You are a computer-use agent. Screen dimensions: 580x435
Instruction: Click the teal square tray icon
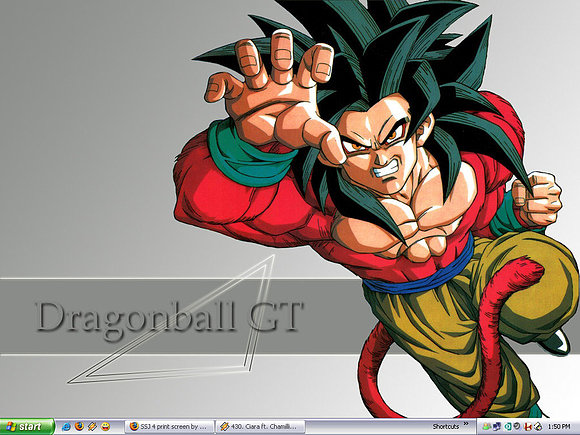(508, 426)
